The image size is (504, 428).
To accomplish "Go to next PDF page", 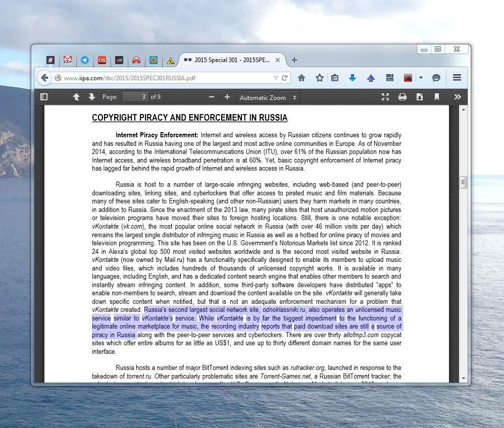I will point(91,97).
